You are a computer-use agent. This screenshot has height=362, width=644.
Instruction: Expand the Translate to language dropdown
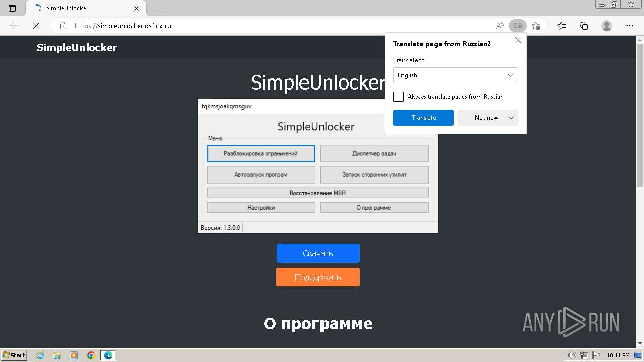coord(455,75)
